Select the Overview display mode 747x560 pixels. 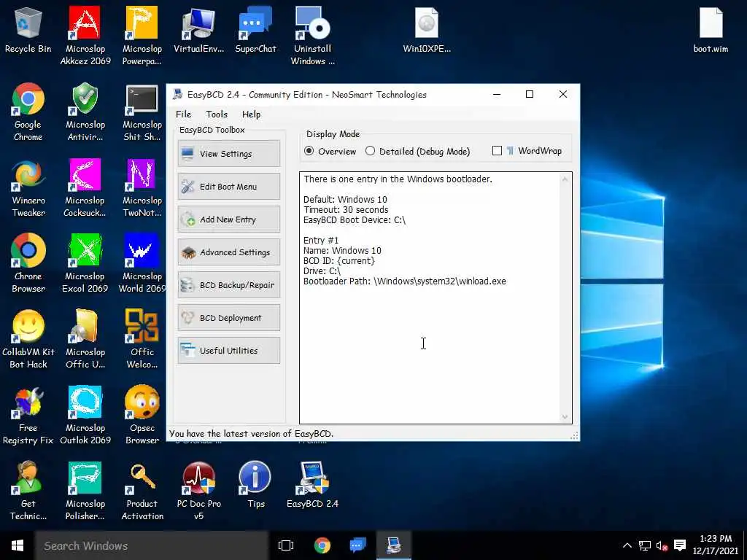point(330,151)
